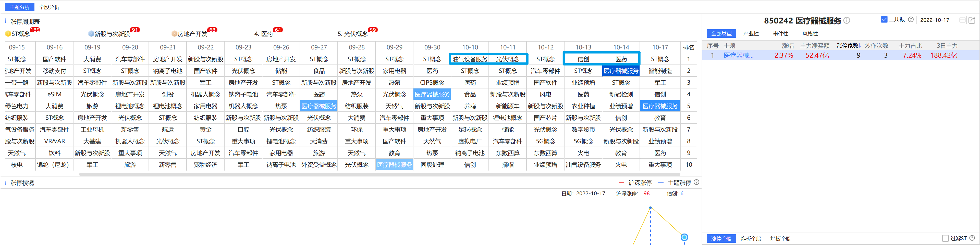Sort by the 炒作次数 column header
Viewport: 980px width, 245px height.
pos(876,46)
